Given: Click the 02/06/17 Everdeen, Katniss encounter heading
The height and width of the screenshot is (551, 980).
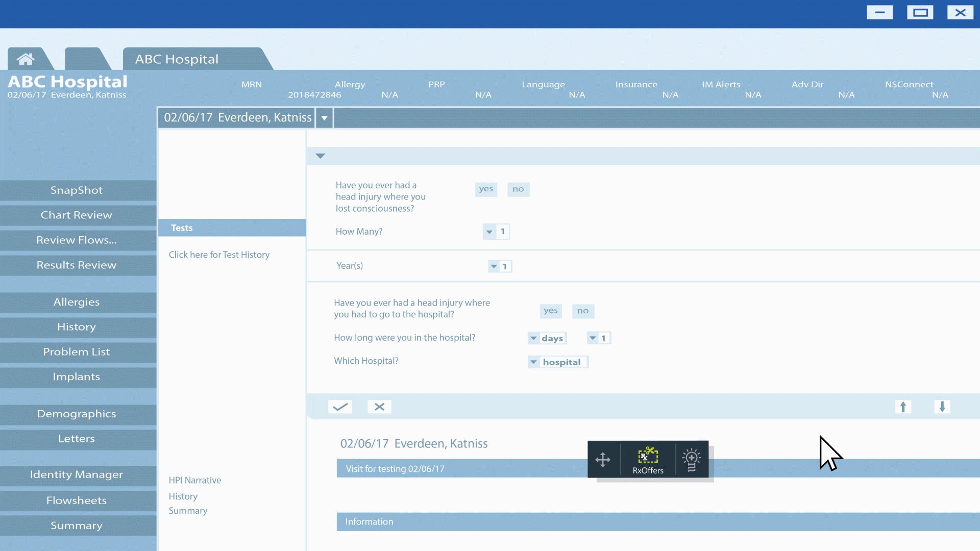Looking at the screenshot, I should pos(414,444).
